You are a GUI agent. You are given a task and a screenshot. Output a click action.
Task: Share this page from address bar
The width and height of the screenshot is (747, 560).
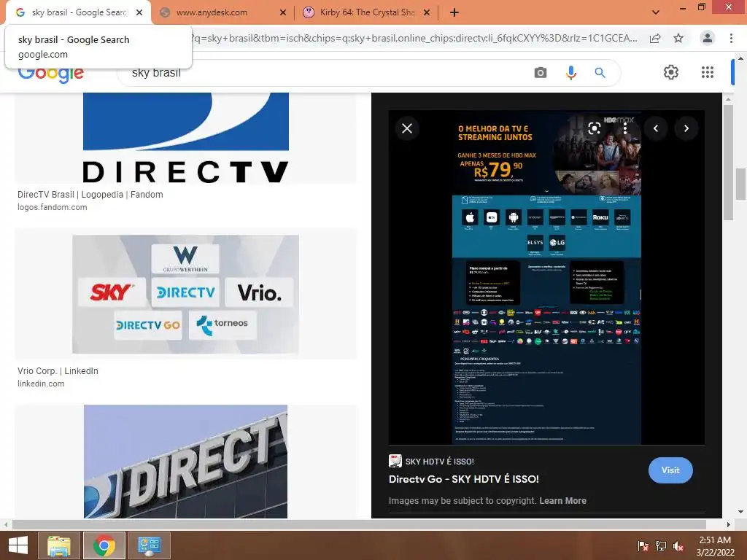tap(655, 38)
